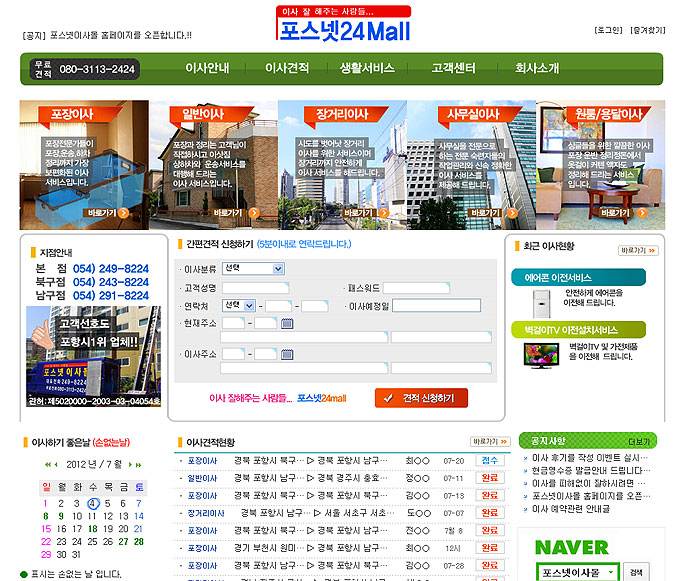681x581 pixels.
Task: Open notice 포스넷이사몰 홈페이지를 오픈
Action: [591, 495]
